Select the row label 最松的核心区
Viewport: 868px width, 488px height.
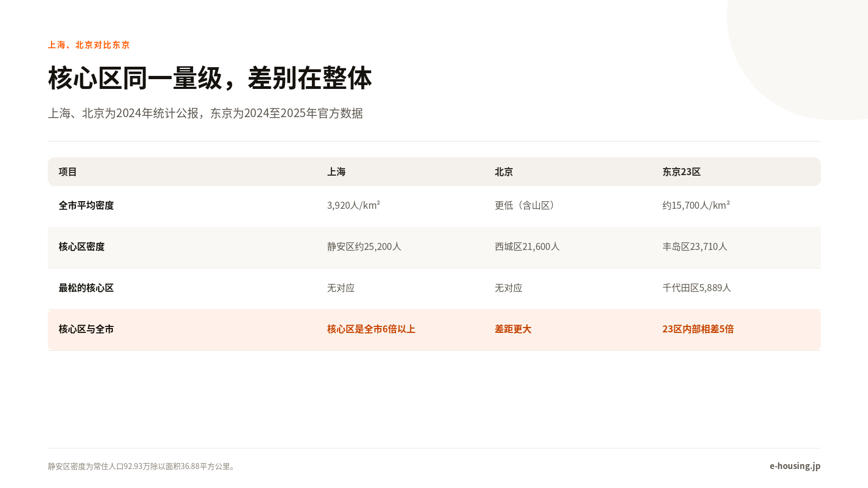86,288
